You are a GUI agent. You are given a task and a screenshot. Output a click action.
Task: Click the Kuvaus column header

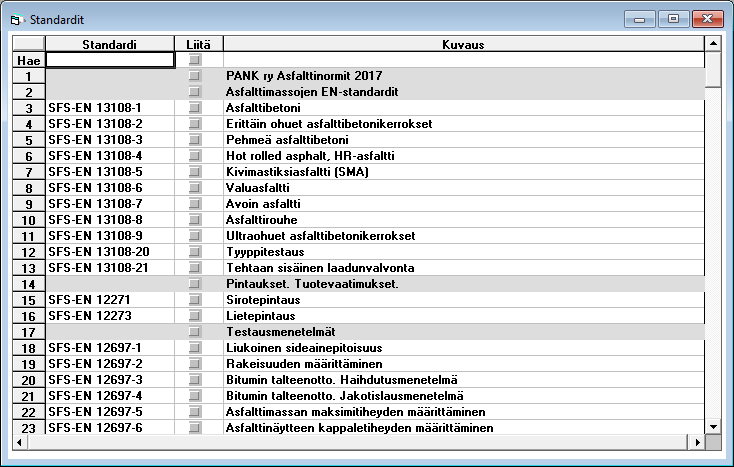pos(463,44)
